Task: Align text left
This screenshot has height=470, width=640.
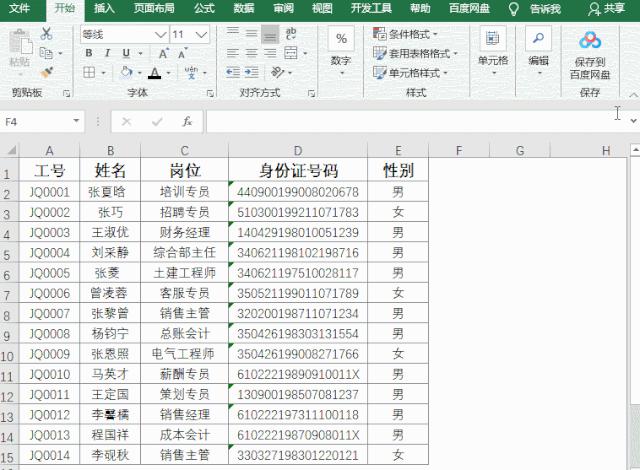Action: (233, 53)
